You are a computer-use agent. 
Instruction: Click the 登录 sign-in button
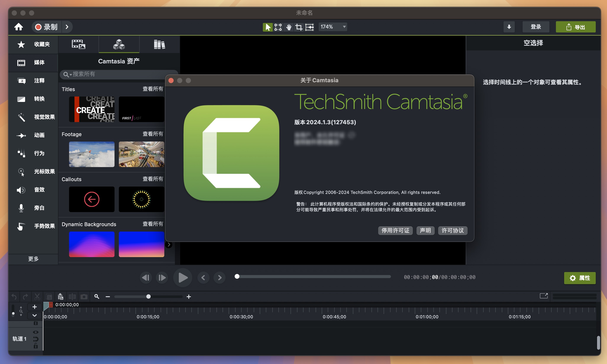click(x=536, y=27)
